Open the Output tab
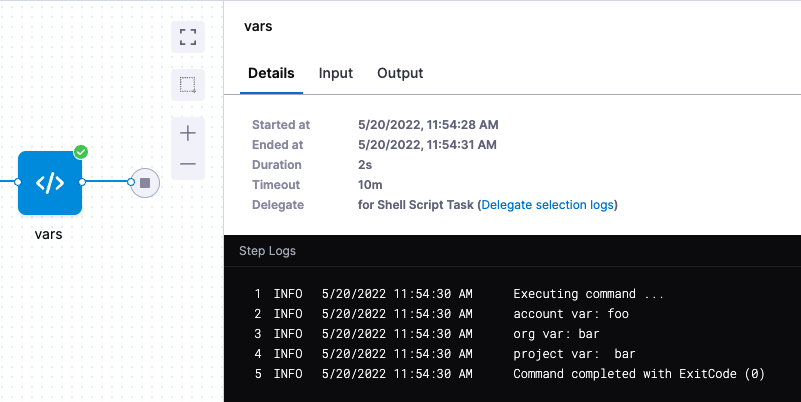801x402 pixels. click(400, 73)
